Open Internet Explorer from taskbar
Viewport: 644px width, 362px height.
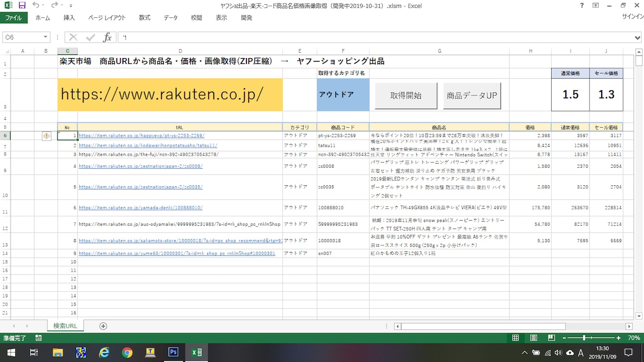tap(104, 353)
